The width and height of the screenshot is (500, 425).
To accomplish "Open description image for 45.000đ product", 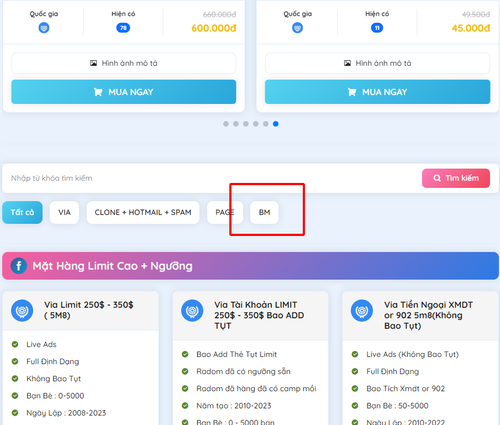I will click(377, 63).
